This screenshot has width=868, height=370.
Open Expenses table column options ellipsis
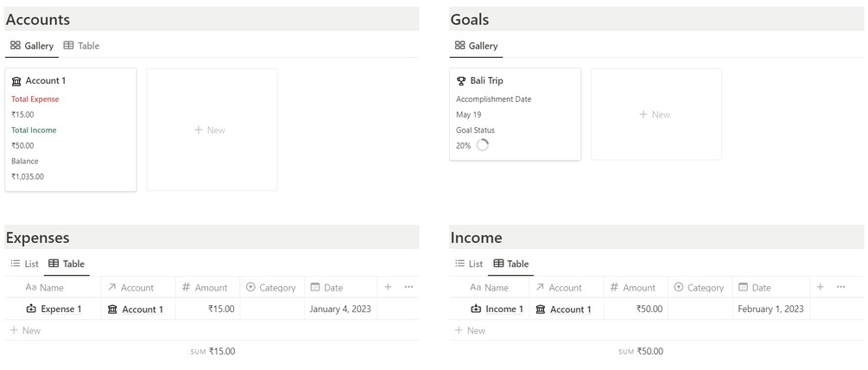409,287
